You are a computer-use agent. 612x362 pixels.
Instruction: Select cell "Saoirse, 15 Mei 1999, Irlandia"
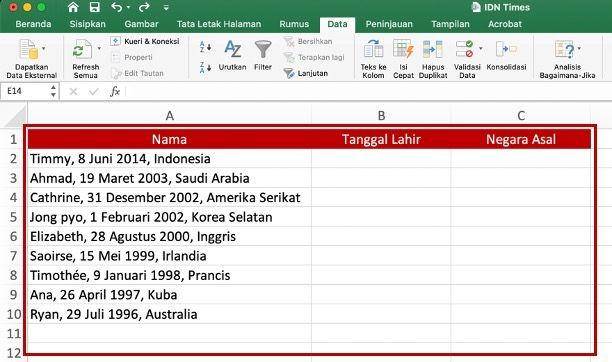click(169, 256)
